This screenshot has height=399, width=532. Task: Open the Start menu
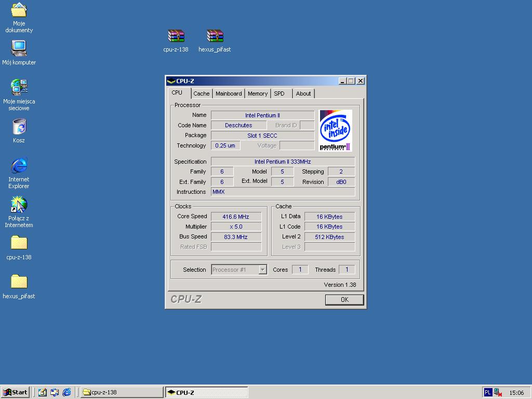coord(15,392)
